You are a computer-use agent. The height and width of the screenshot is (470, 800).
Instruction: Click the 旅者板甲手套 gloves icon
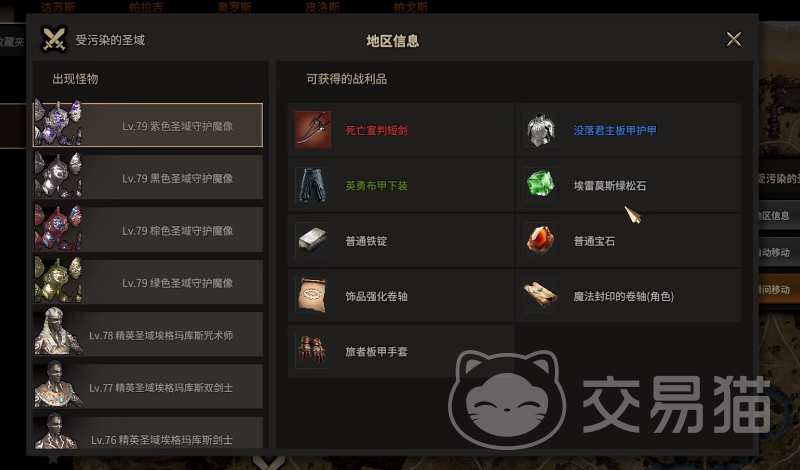[313, 351]
